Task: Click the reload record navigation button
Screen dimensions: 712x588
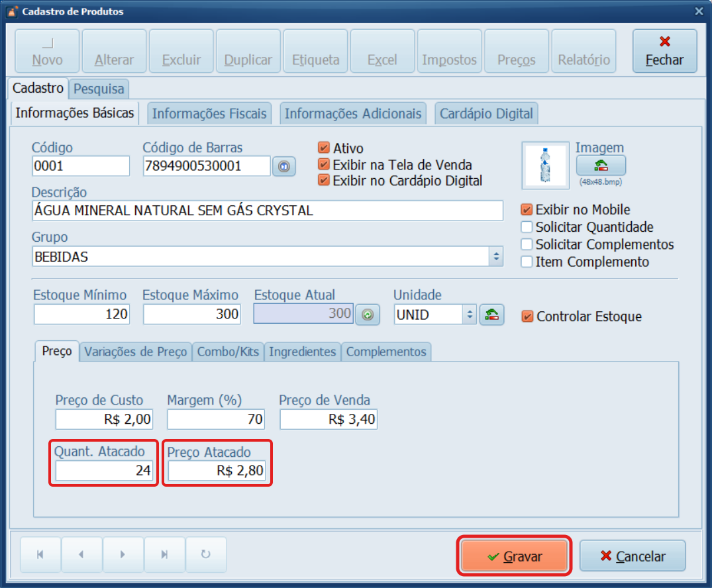Action: 205,555
